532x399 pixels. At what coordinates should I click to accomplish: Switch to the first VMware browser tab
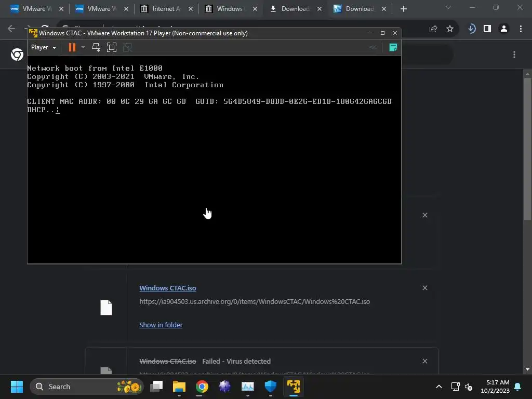click(32, 9)
